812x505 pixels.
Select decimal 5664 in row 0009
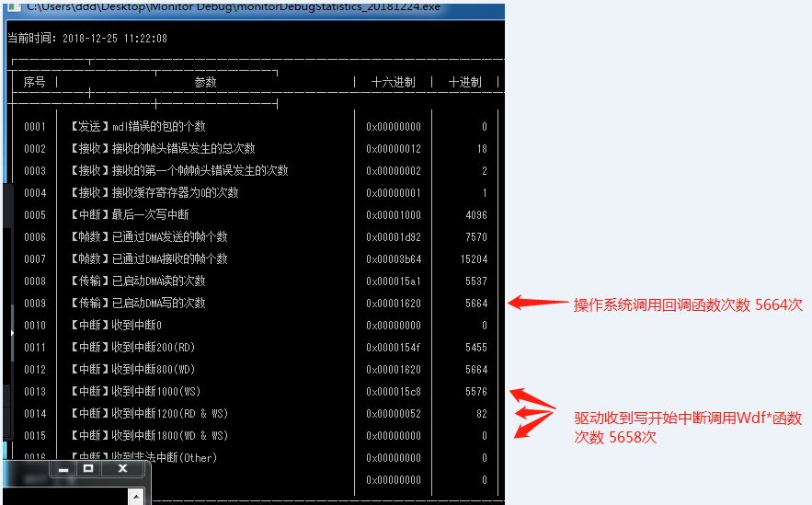point(476,304)
